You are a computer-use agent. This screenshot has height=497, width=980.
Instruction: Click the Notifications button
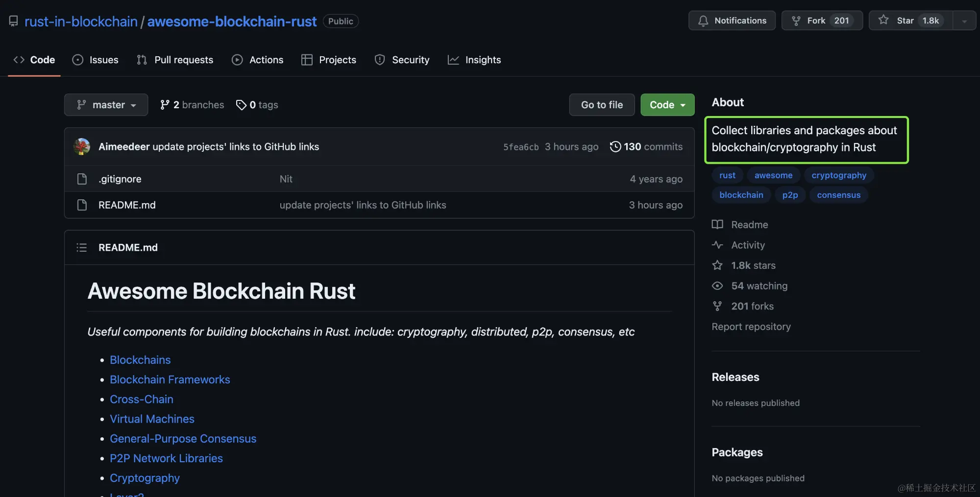pyautogui.click(x=732, y=21)
